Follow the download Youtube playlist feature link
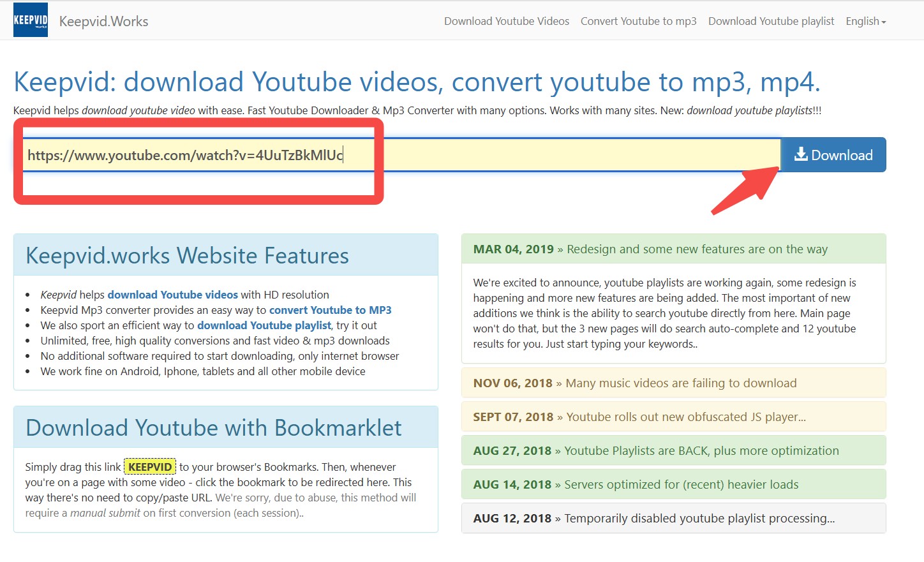This screenshot has height=562, width=924. tap(264, 325)
